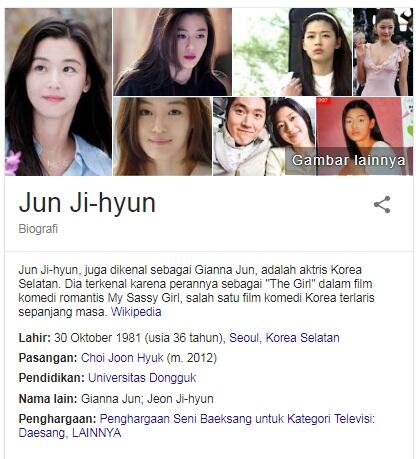Screen dimensions: 420x459
Task: Open the Choi Joon Hyuk link
Action: click(x=122, y=358)
